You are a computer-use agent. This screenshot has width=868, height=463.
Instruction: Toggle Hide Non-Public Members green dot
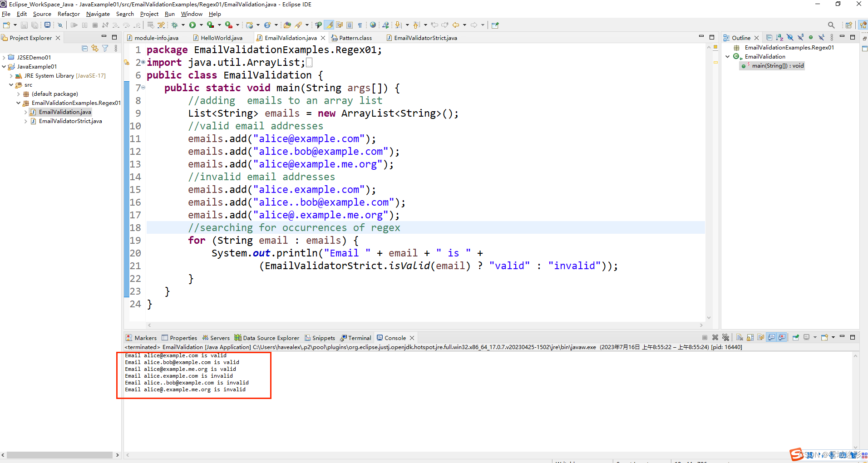click(x=811, y=38)
